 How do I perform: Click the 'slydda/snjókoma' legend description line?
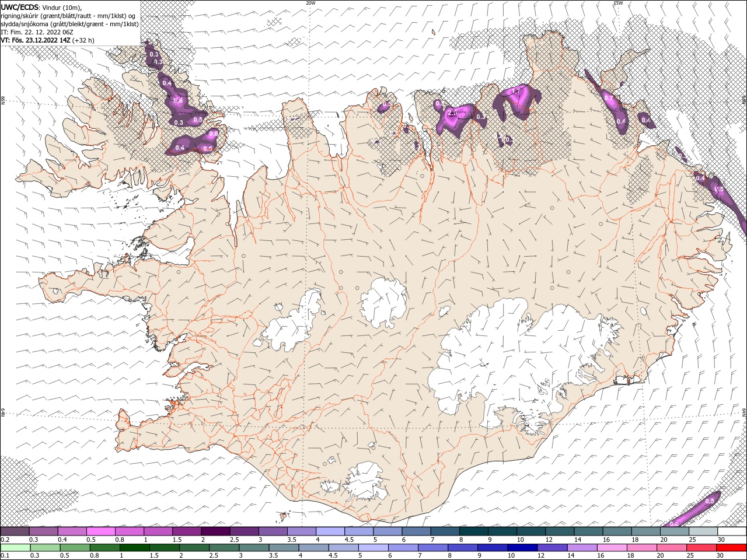click(x=69, y=24)
